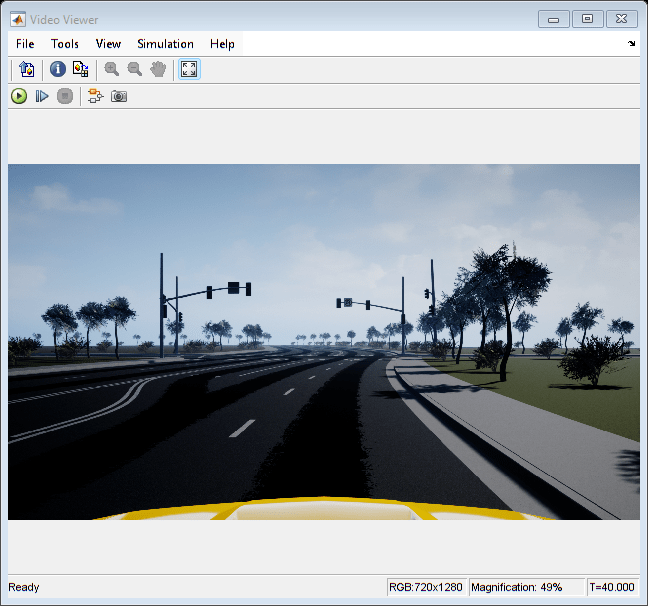Open the Video Information icon
This screenshot has height=606, width=648.
(x=57, y=69)
